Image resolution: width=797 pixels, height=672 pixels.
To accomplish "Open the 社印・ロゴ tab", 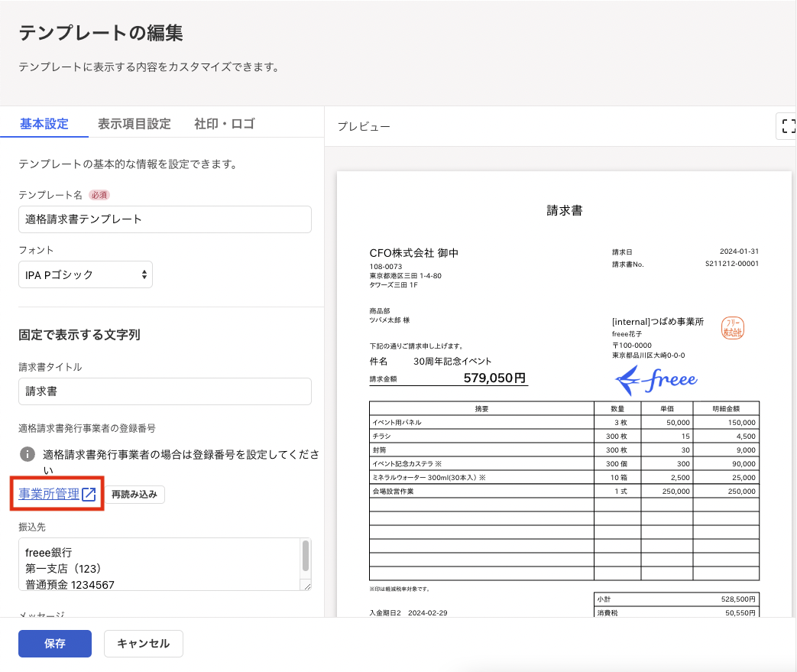I will point(224,124).
